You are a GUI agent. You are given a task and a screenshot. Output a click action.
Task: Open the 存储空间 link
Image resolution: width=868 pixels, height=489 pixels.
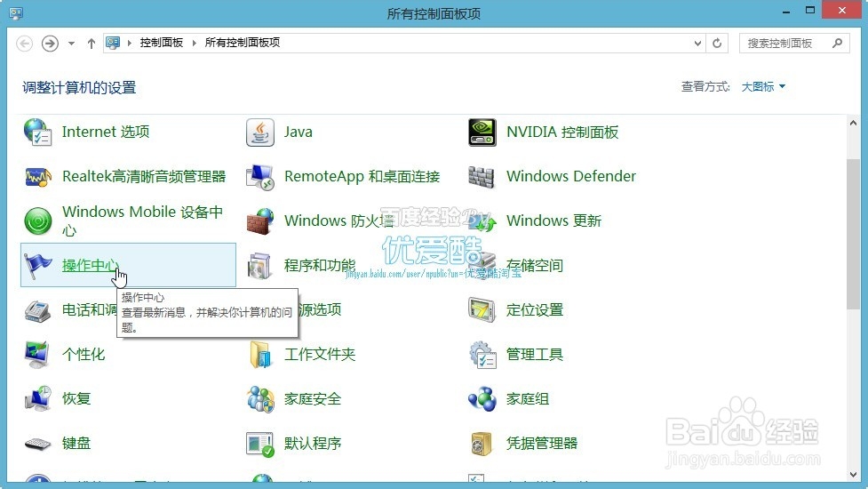534,266
